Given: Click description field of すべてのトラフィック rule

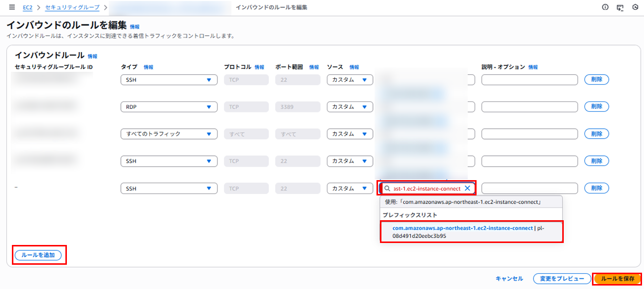Looking at the screenshot, I should [530, 134].
